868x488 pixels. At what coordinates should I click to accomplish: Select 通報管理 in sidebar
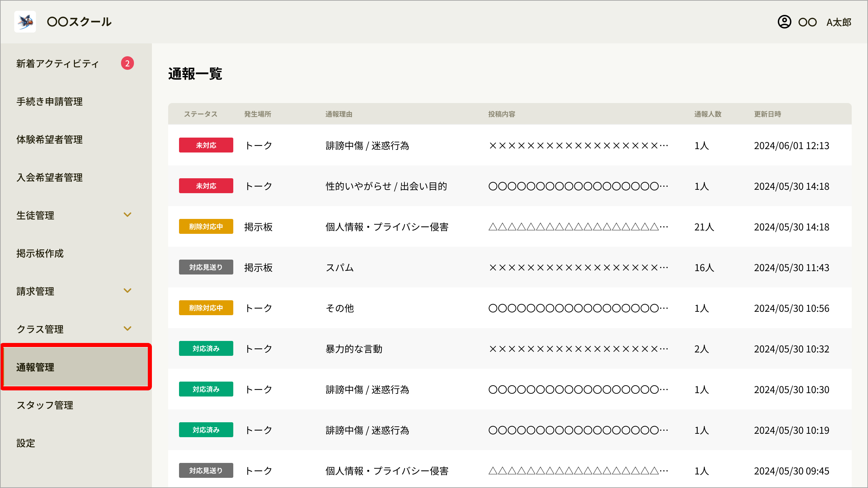click(76, 367)
